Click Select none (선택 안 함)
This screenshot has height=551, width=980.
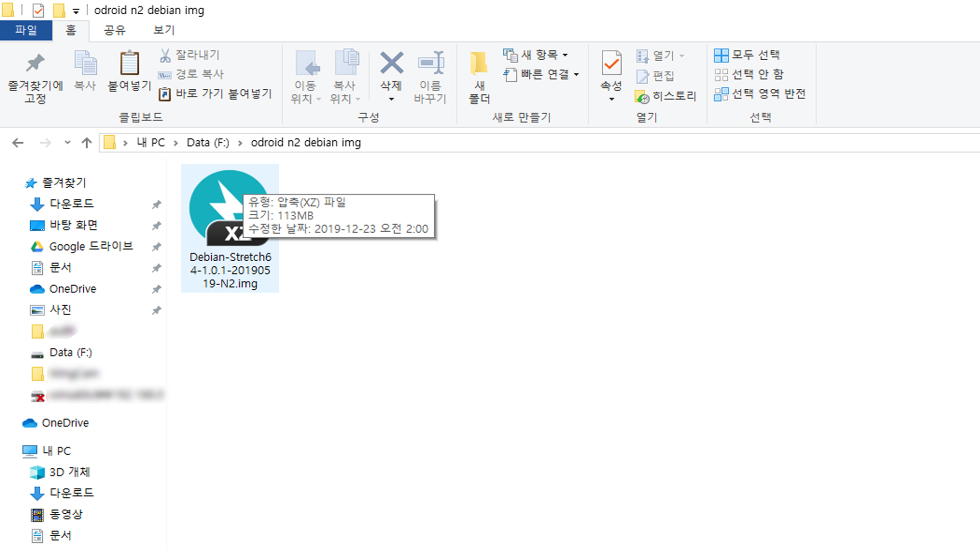749,74
